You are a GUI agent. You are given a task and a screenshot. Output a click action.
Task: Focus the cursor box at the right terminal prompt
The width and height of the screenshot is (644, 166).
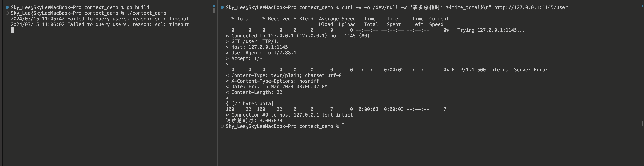coord(343,126)
